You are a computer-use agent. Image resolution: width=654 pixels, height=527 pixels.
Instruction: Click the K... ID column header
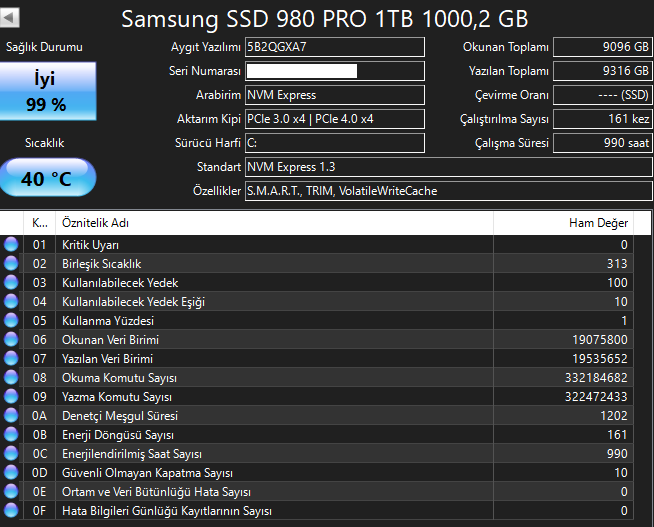tap(40, 223)
